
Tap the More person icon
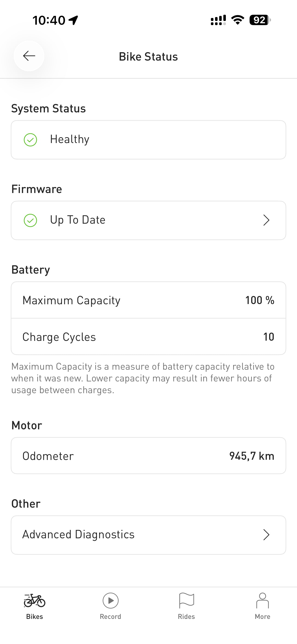coord(262,600)
